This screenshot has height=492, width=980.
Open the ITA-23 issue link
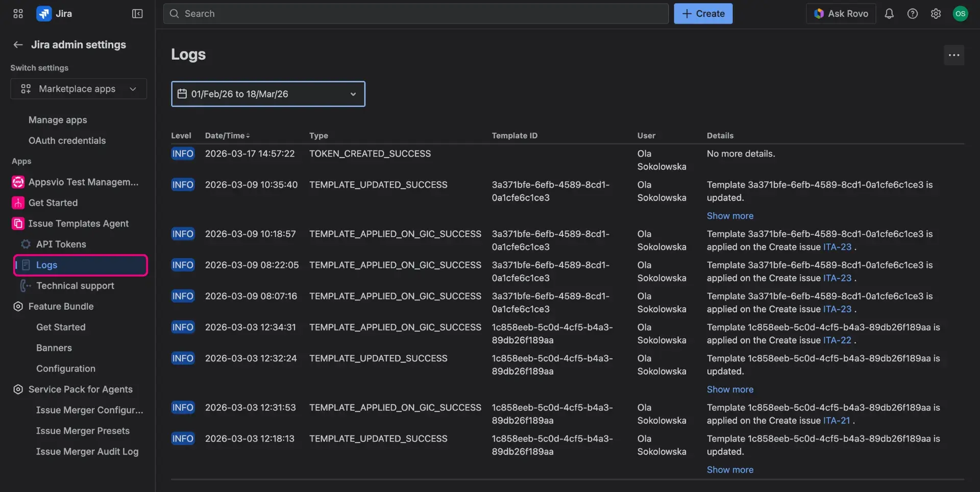[x=837, y=247]
